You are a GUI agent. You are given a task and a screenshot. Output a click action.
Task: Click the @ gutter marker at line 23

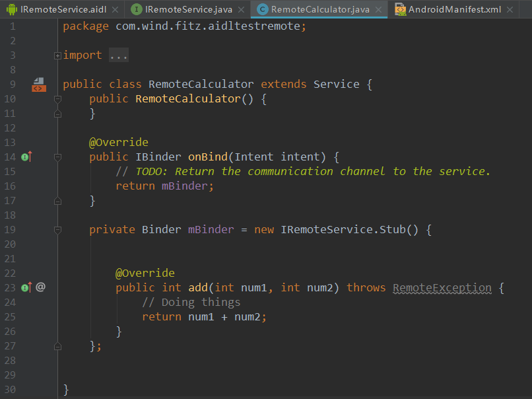click(40, 287)
